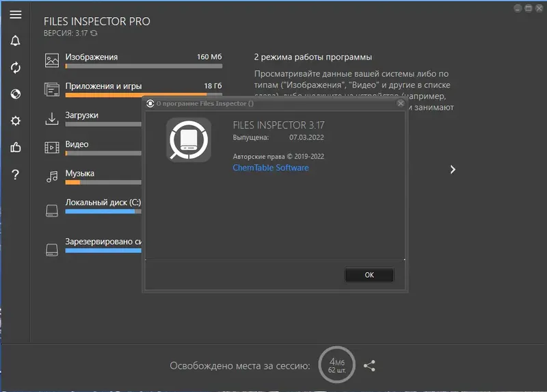Select the Приложения и игры category label
The height and width of the screenshot is (392, 547).
[x=104, y=86]
